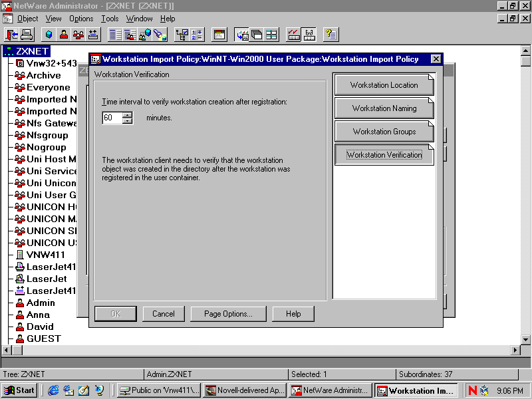The height and width of the screenshot is (399, 532).
Task: Switch to Novell-delivered Applications taskbar window
Action: click(x=245, y=390)
